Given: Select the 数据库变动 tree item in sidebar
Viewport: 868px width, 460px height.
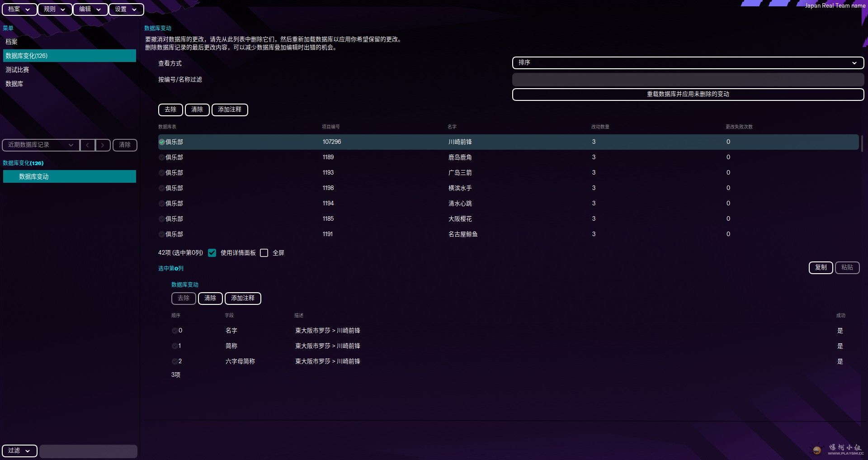Looking at the screenshot, I should 69,176.
